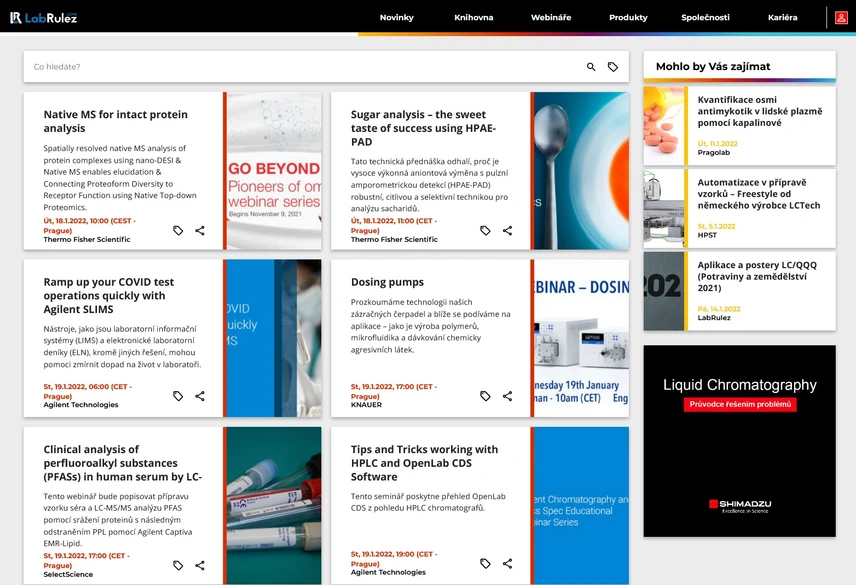
Task: Click tag icon on Tips and Tricks HPLC card
Action: click(485, 563)
